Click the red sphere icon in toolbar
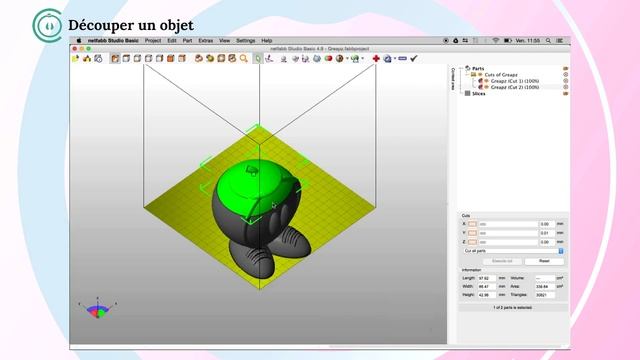This screenshot has width=640, height=360. point(328,59)
